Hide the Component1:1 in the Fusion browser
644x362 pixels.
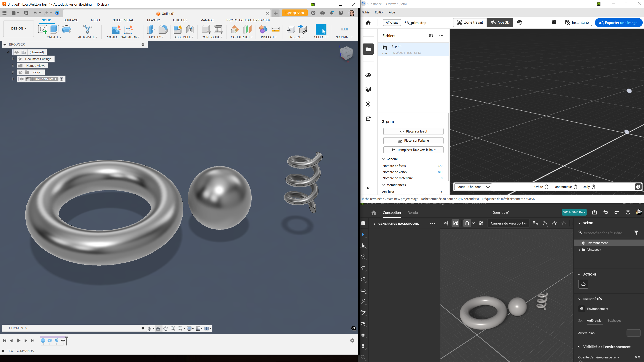[22, 79]
